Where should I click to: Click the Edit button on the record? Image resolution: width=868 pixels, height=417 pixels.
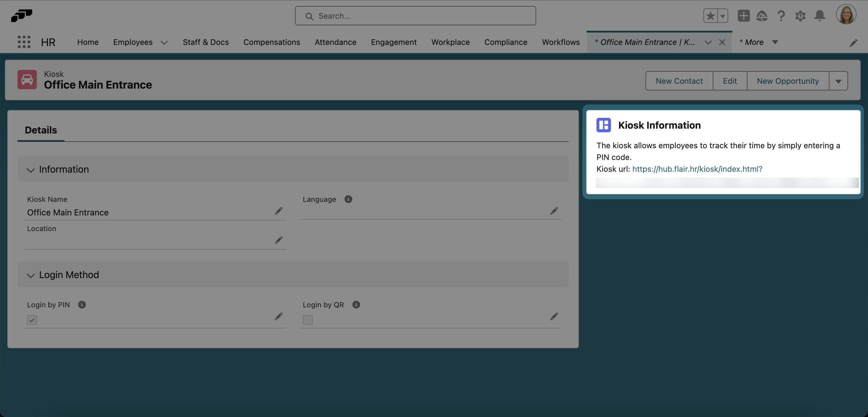pos(730,80)
